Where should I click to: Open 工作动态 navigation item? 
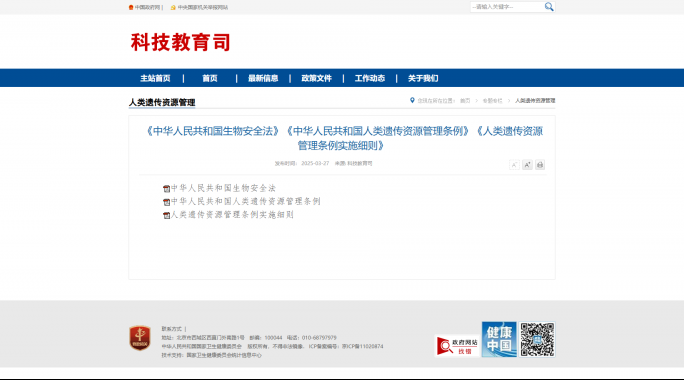[x=370, y=79]
